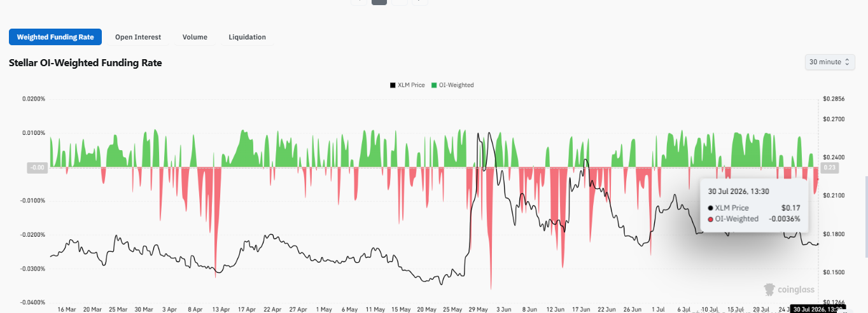Click the last pagination arrow at top

pos(420,2)
